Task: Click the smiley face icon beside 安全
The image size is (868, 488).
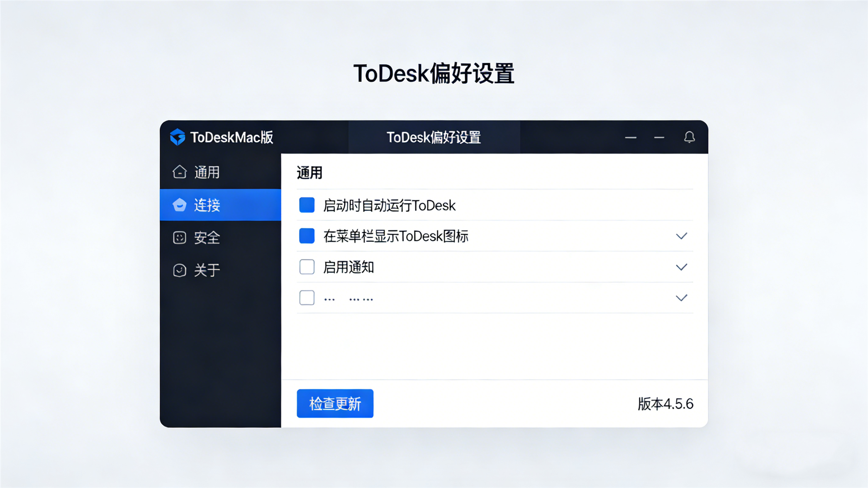Action: pyautogui.click(x=179, y=238)
